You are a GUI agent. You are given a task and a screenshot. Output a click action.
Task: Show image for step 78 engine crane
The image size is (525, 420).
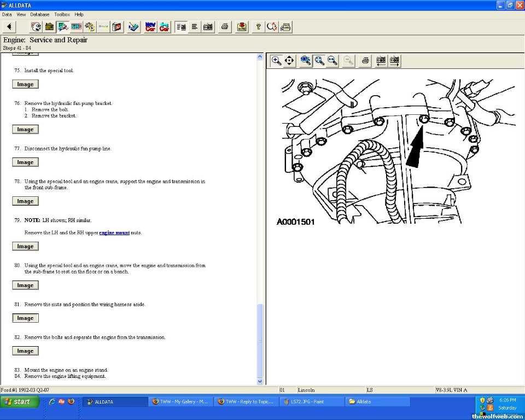coord(25,201)
